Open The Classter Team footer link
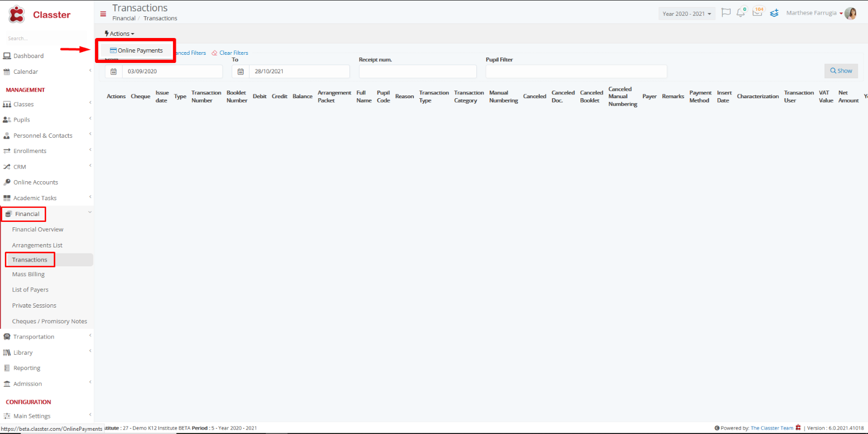Image resolution: width=868 pixels, height=434 pixels. 772,428
